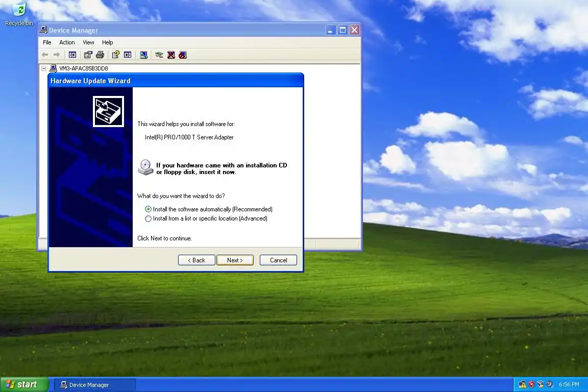The height and width of the screenshot is (392, 588).
Task: Click the Back button in the wizard
Action: pyautogui.click(x=197, y=260)
